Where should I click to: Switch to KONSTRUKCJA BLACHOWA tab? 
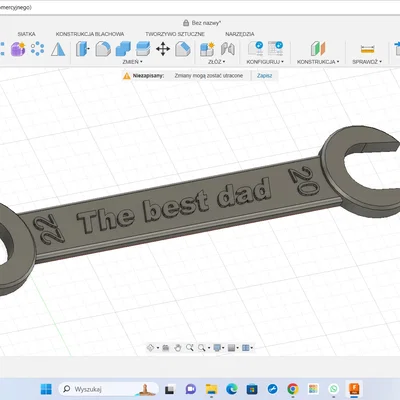tap(90, 34)
